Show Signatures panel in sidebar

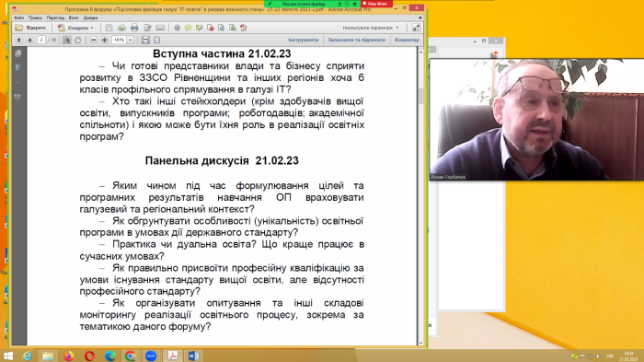[x=18, y=97]
